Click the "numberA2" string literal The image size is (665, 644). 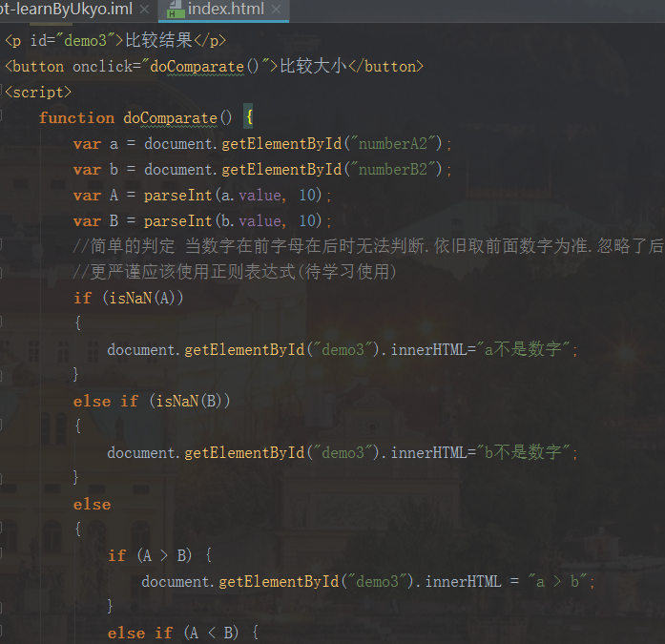(x=393, y=144)
